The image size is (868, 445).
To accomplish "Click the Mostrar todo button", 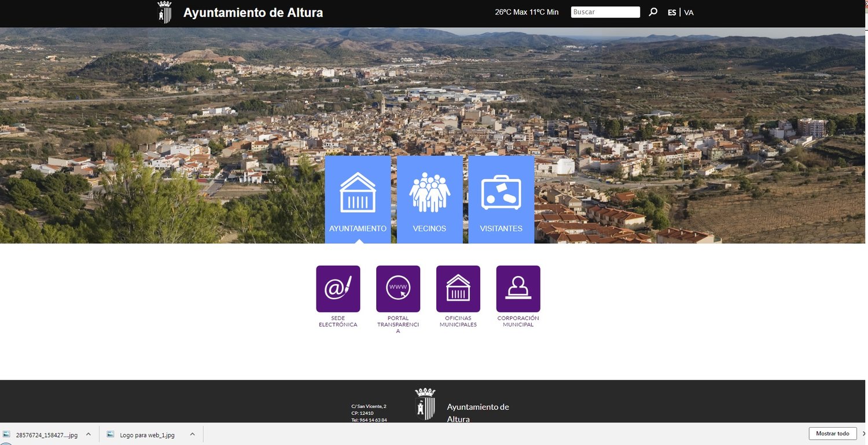I will pyautogui.click(x=832, y=433).
